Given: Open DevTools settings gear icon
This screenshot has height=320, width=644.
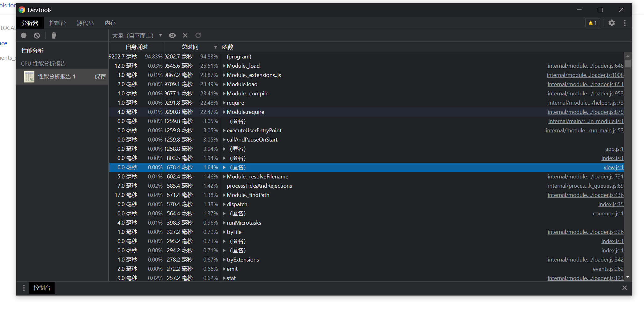Looking at the screenshot, I should click(611, 23).
